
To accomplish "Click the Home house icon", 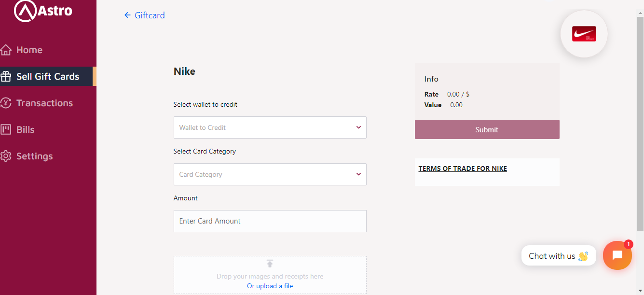I will click(x=6, y=50).
